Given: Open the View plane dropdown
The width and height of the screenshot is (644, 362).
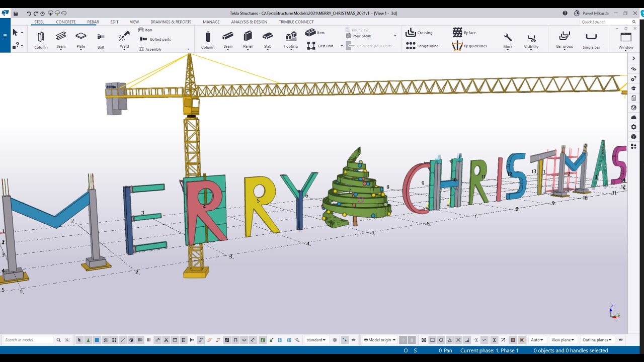Looking at the screenshot, I should tap(562, 340).
